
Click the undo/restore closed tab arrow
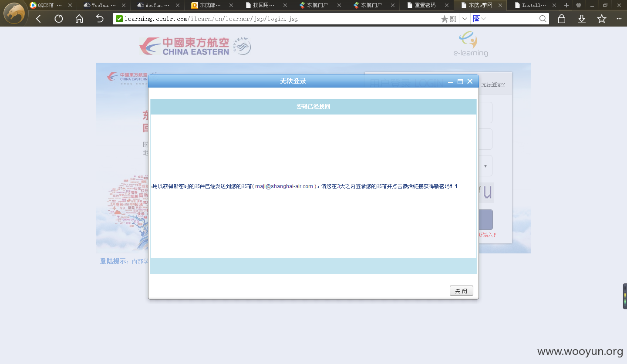[100, 19]
